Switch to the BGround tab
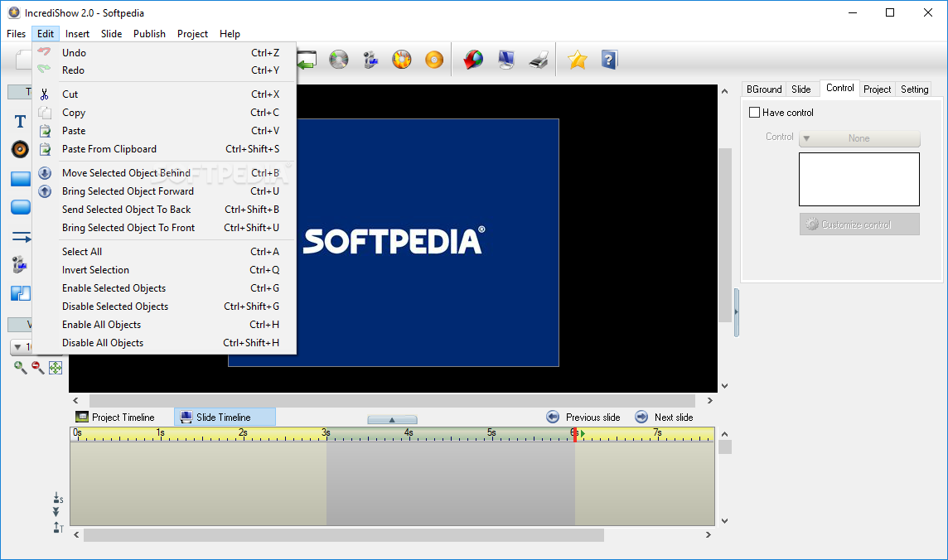 (764, 89)
